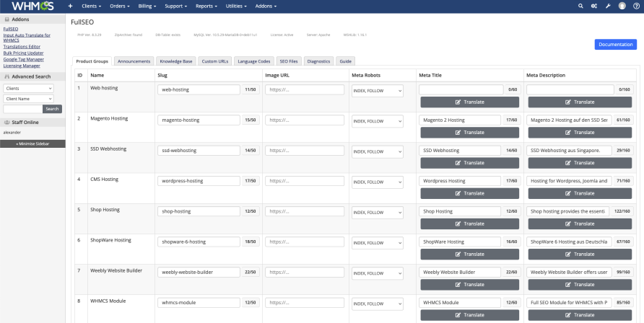This screenshot has width=644, height=323.
Task: Translate the Magento Hosting meta title
Action: click(x=469, y=133)
